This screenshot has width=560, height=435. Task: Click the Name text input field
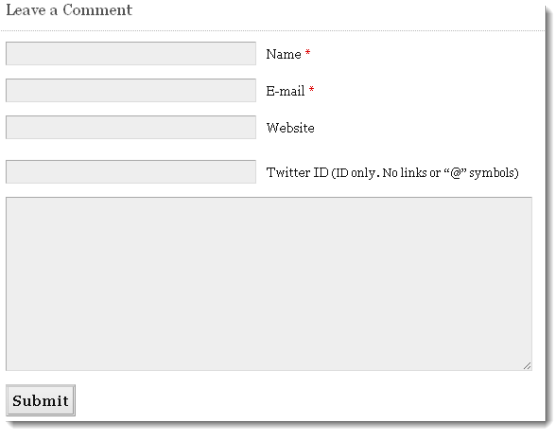pos(131,54)
